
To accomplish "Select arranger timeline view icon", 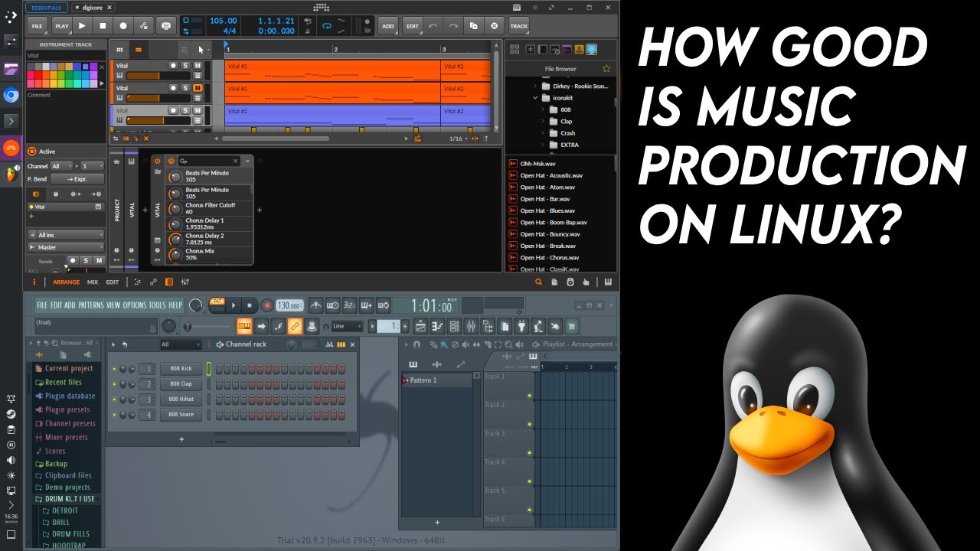I will 139,50.
